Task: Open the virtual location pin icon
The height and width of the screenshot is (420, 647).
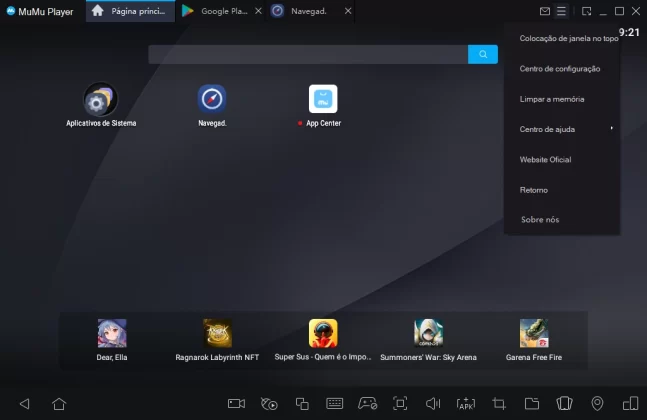Action: pos(597,403)
